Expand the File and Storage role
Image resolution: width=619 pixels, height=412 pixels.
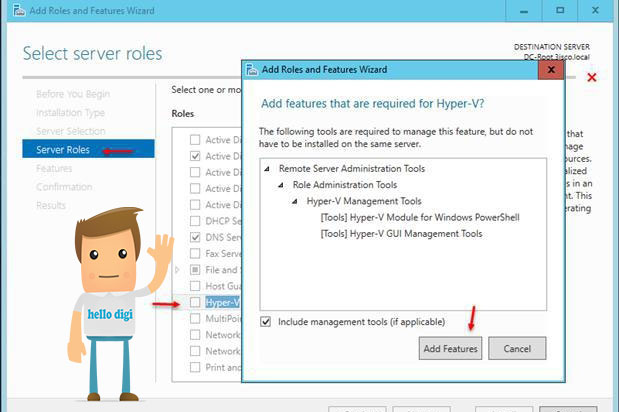[177, 270]
